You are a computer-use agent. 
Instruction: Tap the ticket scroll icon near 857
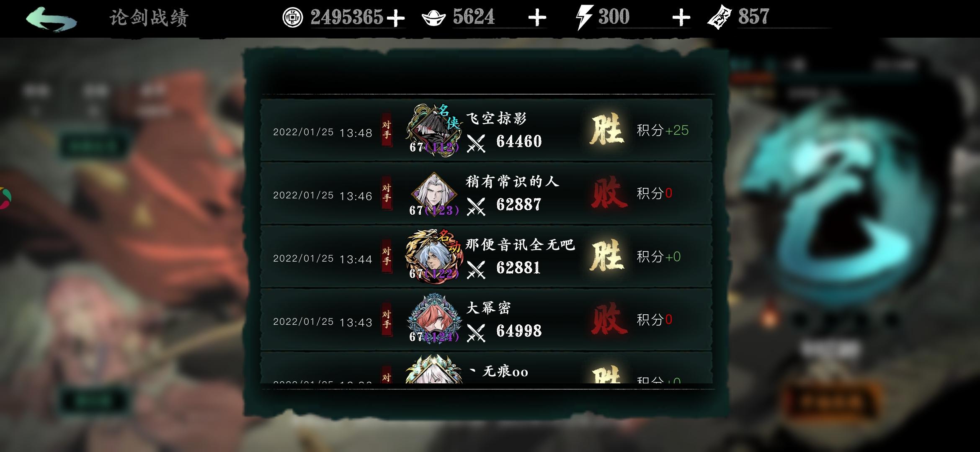click(x=720, y=18)
